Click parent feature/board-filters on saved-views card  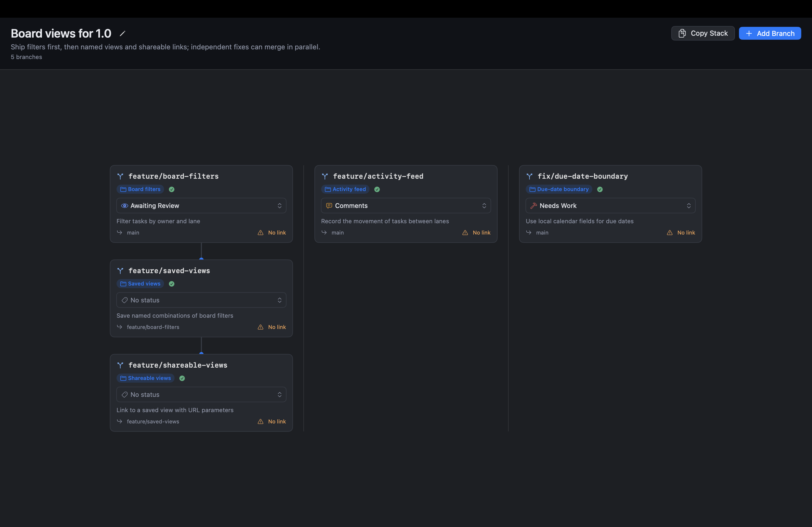[x=153, y=327]
